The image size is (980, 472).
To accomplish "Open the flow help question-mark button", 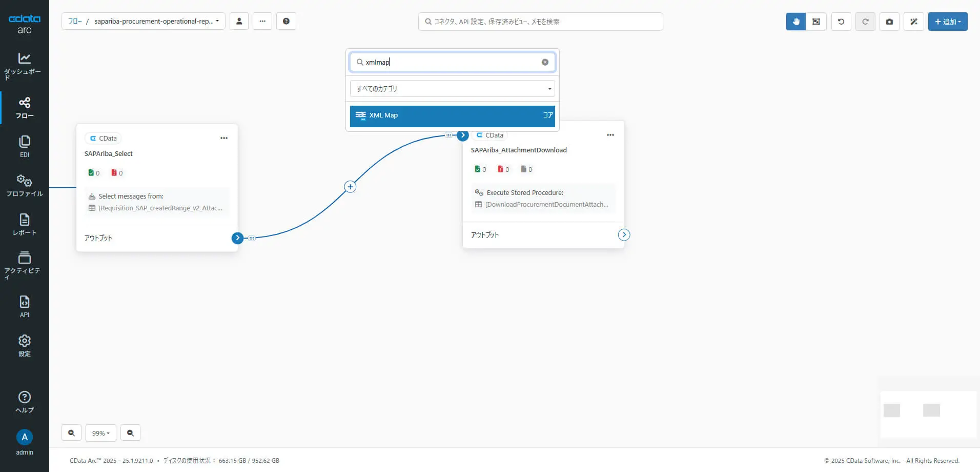I will [x=286, y=21].
